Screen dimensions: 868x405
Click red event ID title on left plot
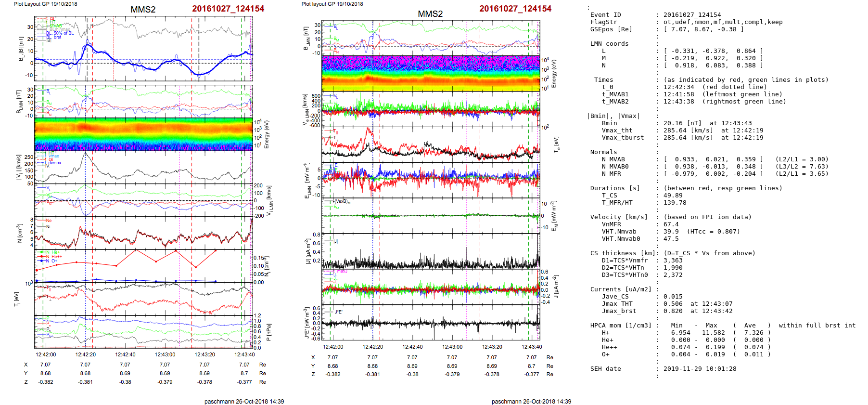tap(228, 9)
